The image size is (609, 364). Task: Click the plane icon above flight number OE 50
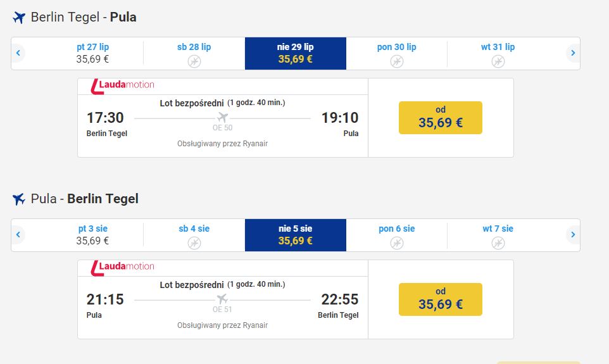(x=222, y=117)
